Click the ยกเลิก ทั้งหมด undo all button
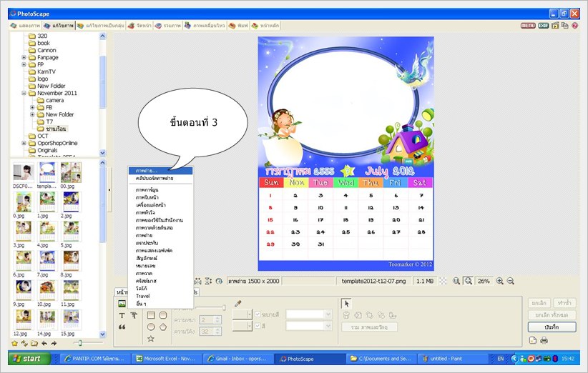 [x=552, y=315]
